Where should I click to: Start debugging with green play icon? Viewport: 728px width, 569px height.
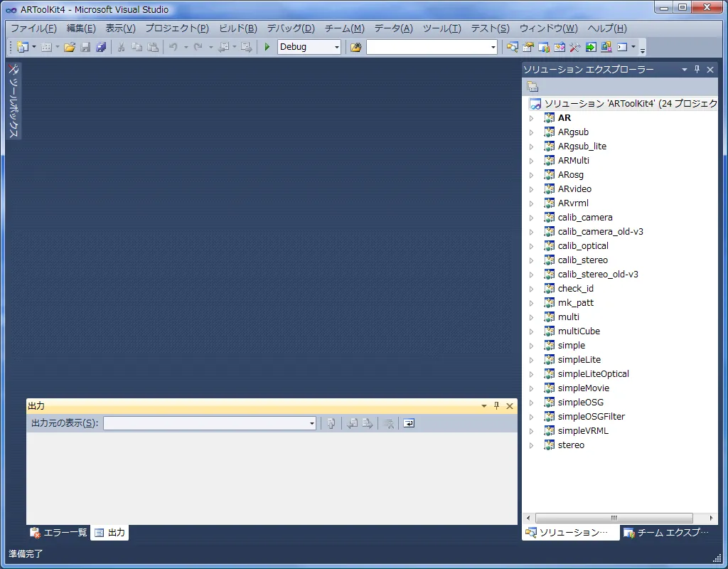[267, 47]
